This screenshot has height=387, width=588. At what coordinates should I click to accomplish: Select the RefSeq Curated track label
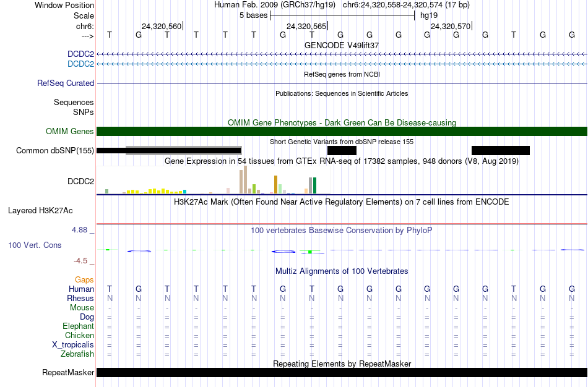pos(66,83)
